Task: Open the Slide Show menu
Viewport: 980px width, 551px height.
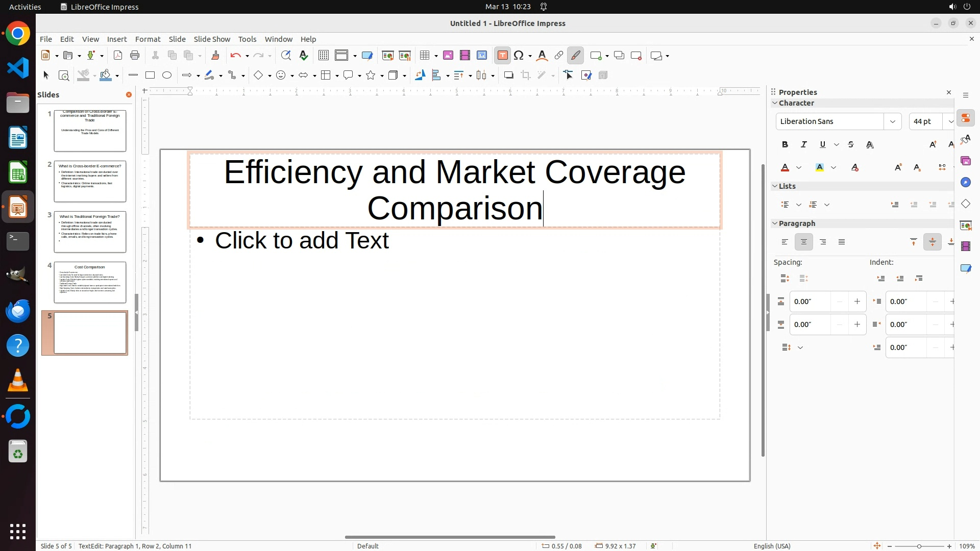Action: 212,39
